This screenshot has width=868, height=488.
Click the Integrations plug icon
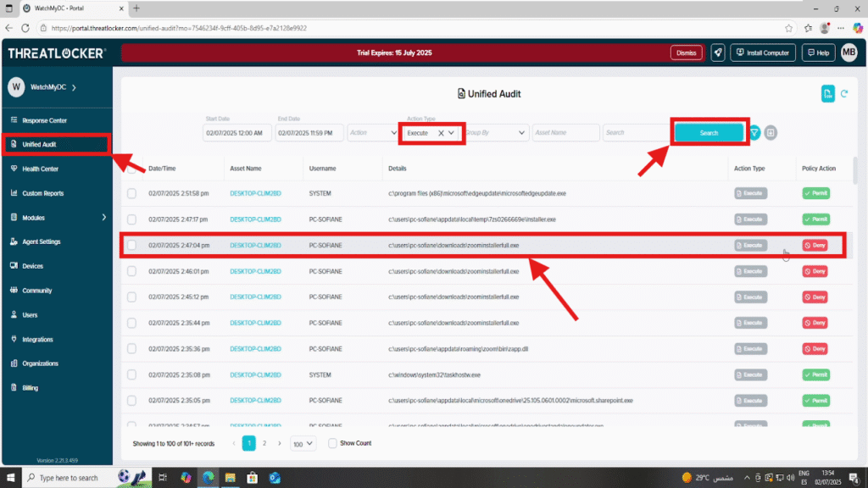click(14, 339)
